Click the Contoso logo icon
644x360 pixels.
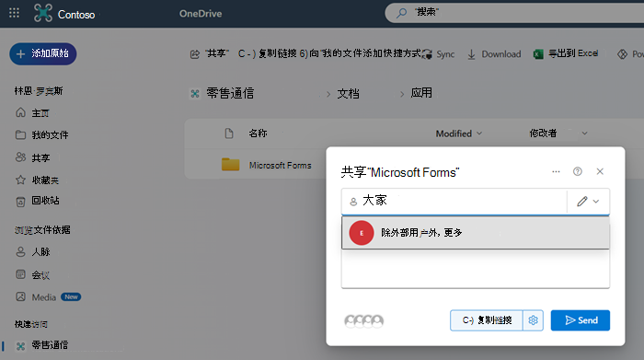click(x=43, y=13)
